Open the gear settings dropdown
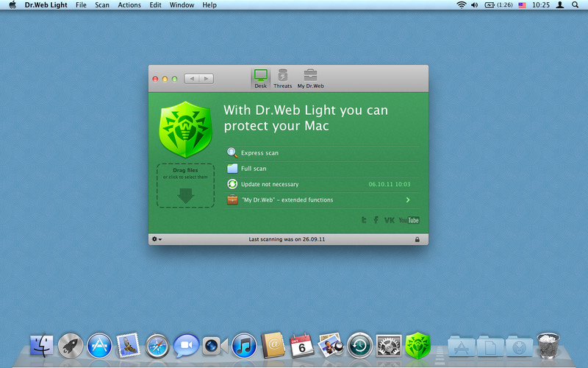 coord(157,239)
